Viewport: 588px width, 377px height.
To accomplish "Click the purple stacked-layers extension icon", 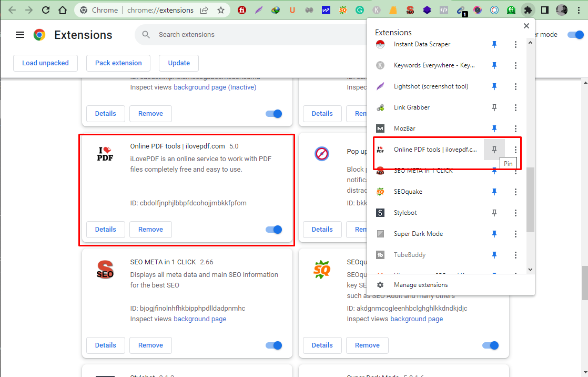I will pos(427,10).
